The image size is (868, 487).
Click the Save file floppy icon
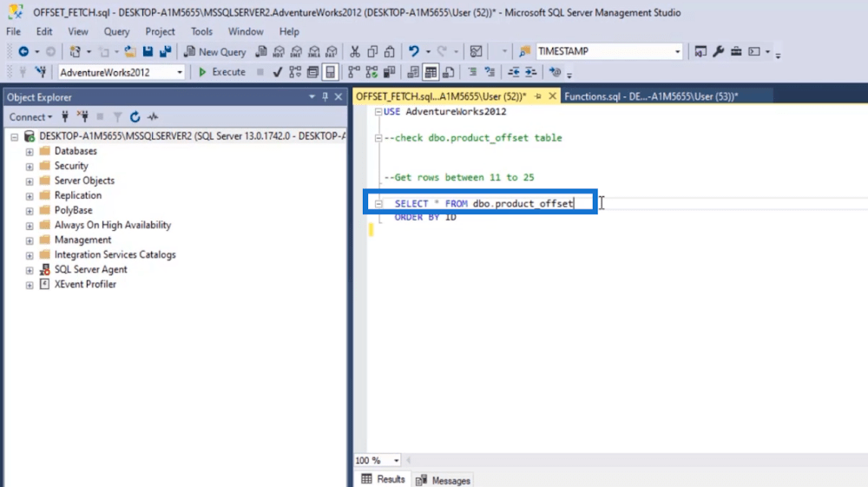click(148, 51)
